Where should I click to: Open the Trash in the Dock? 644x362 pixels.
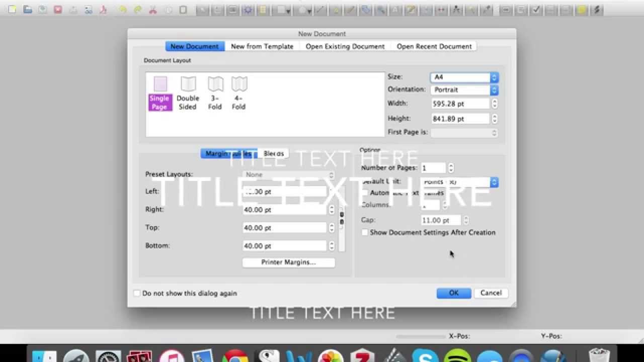[x=599, y=356]
